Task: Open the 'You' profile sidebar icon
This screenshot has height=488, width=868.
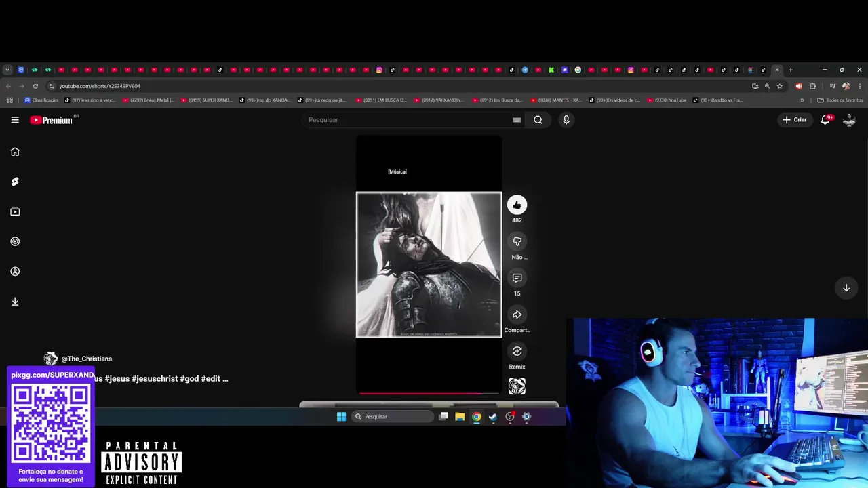Action: pos(15,271)
